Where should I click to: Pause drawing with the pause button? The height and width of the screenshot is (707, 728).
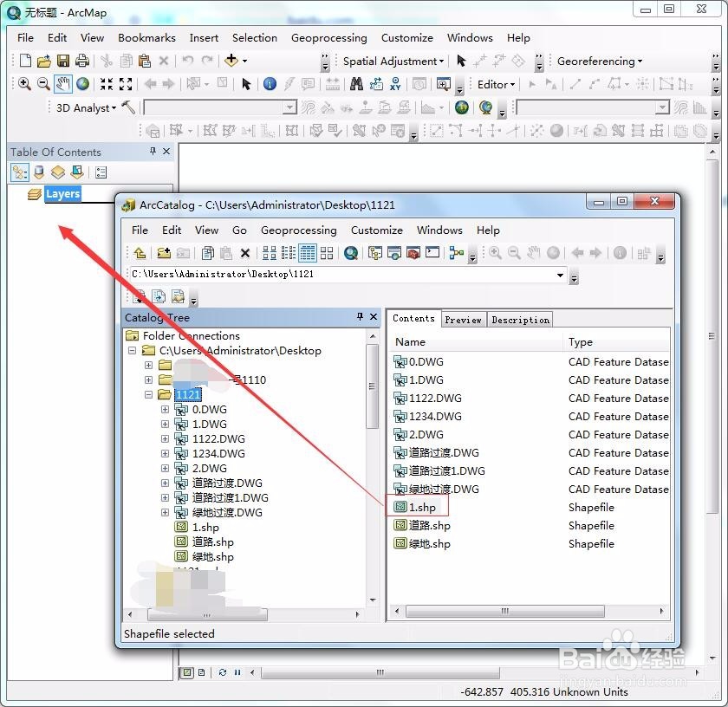coord(237,672)
